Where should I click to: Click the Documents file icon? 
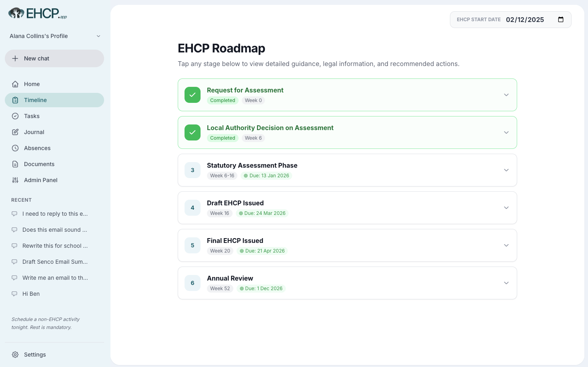pos(15,164)
